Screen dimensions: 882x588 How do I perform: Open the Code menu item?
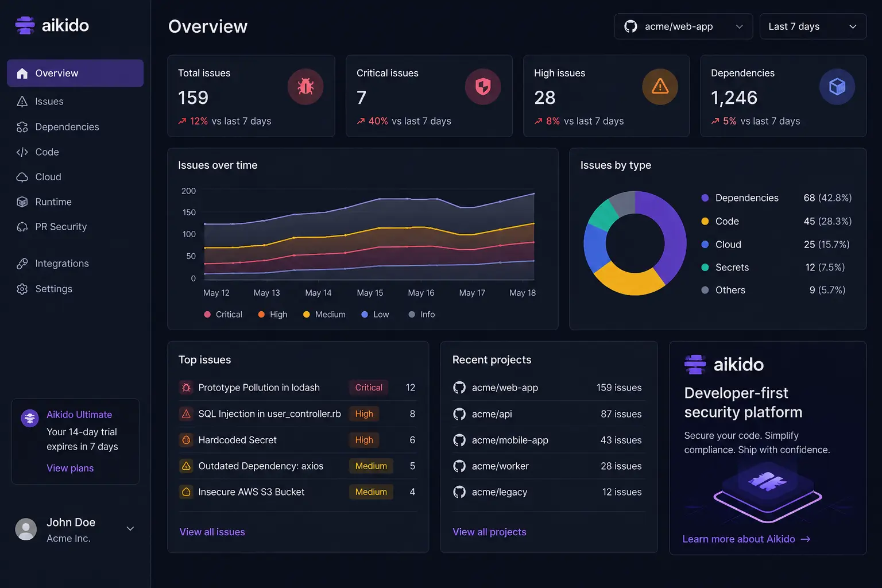[x=75, y=152]
